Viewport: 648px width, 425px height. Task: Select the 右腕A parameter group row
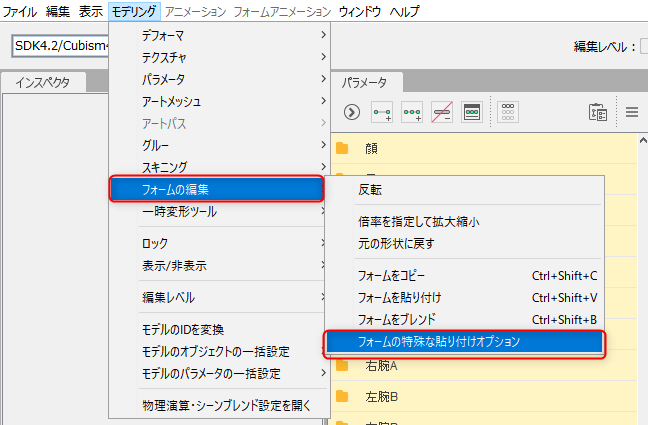coord(484,365)
